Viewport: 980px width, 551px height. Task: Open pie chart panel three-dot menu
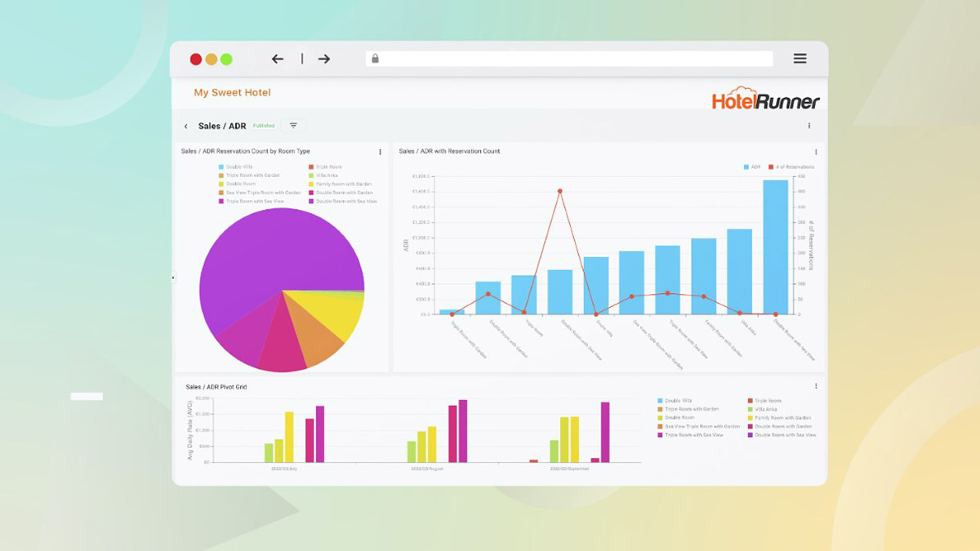click(380, 152)
